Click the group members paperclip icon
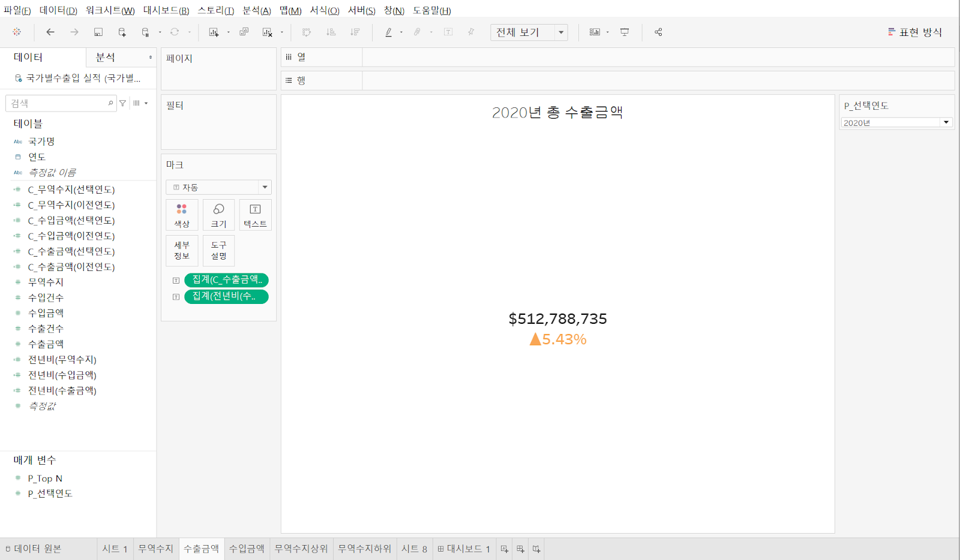Screen dimensions: 960x560 pos(417,32)
